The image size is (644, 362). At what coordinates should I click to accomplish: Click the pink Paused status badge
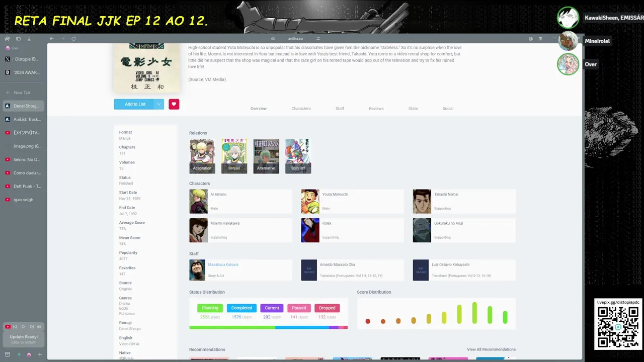pos(299,308)
